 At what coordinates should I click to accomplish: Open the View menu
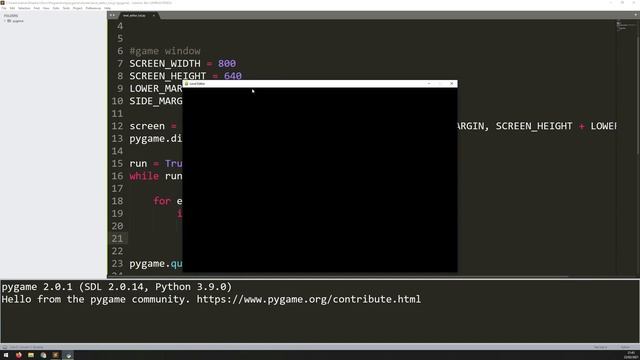(x=46, y=8)
